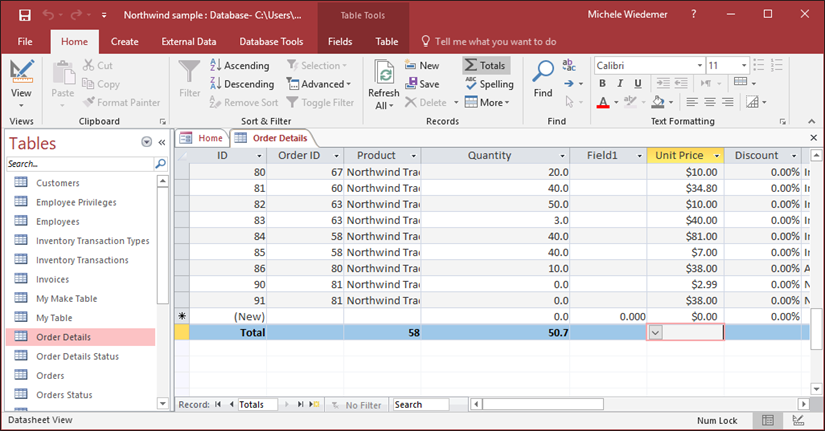Open the View button in Views group
Screen dimensions: 825x431
[21, 83]
